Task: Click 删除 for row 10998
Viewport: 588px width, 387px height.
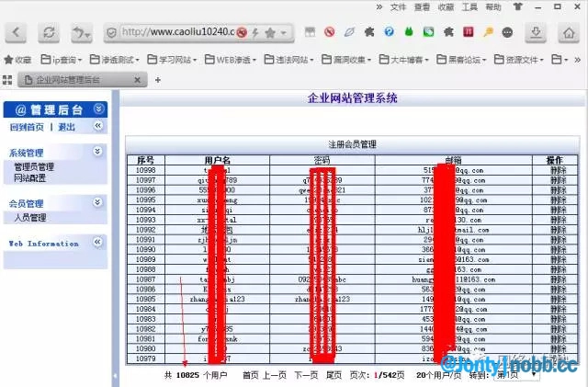Action: [558, 170]
